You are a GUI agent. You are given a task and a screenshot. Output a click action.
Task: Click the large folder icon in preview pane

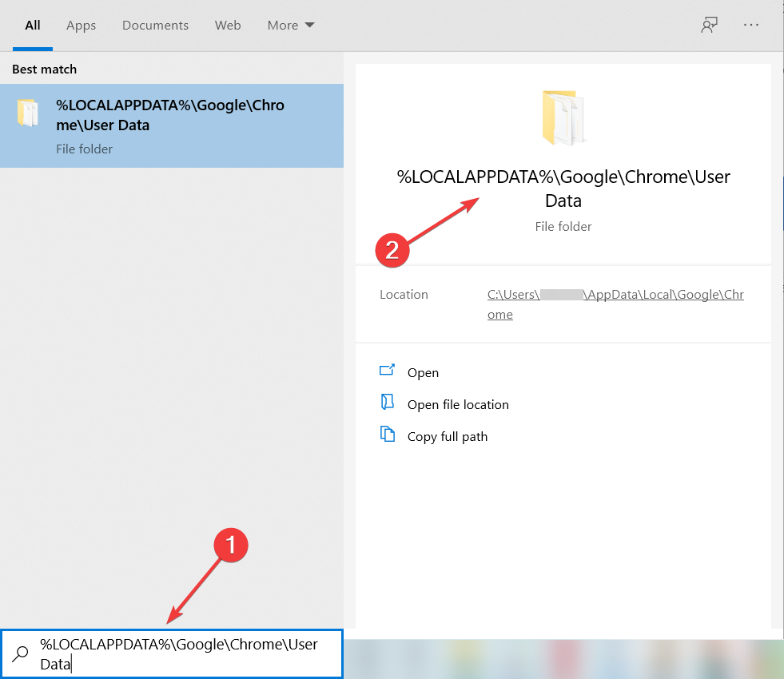pos(563,118)
